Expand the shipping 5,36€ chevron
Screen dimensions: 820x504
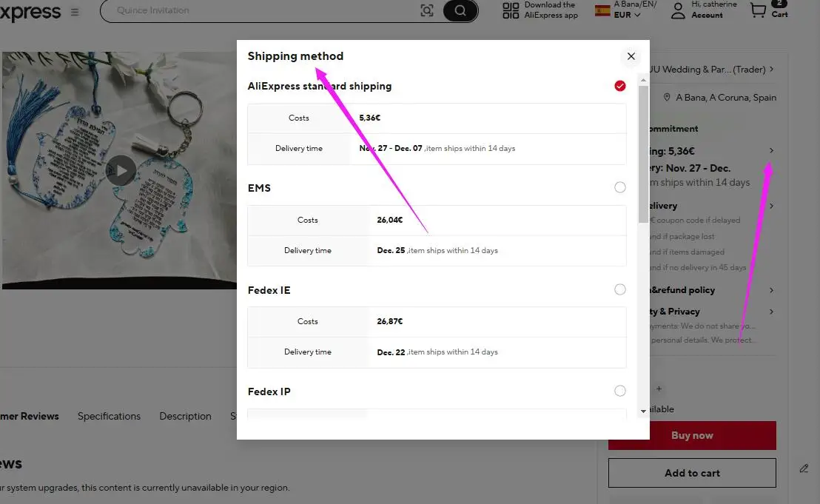[771, 150]
